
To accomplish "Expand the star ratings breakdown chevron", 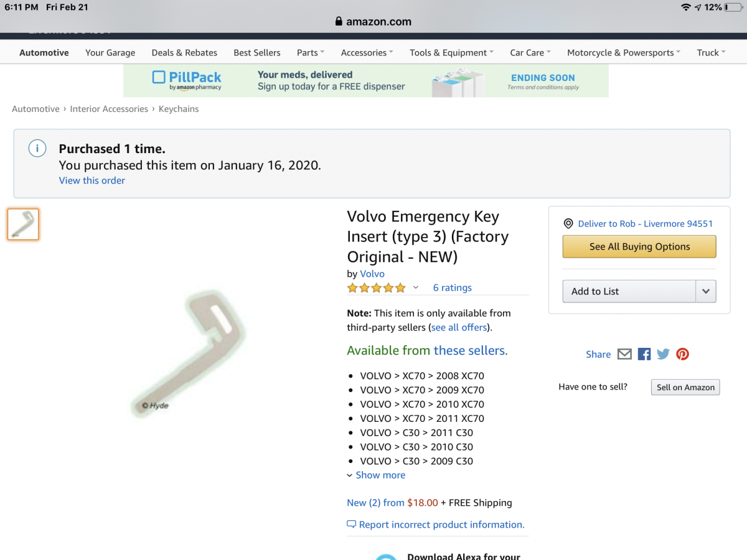I will click(416, 287).
